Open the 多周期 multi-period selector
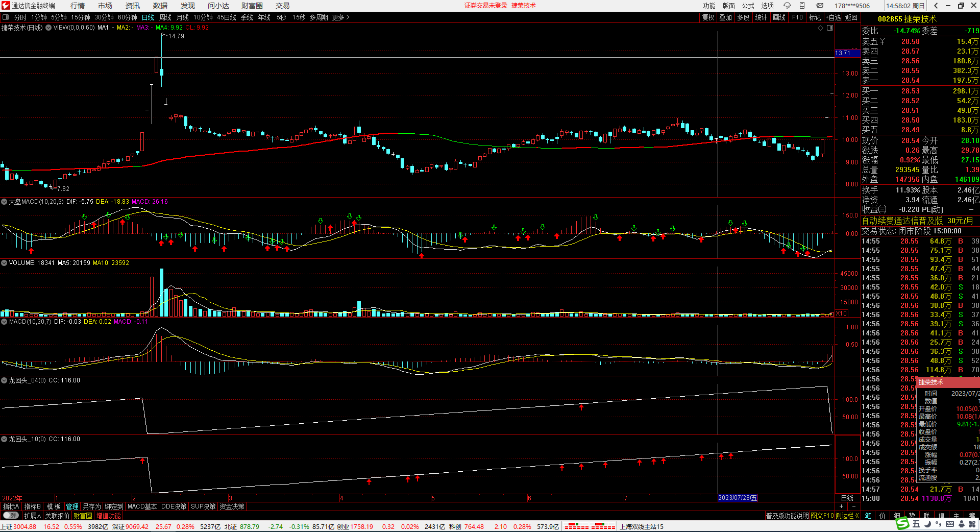This screenshot has width=980, height=532. (x=318, y=17)
